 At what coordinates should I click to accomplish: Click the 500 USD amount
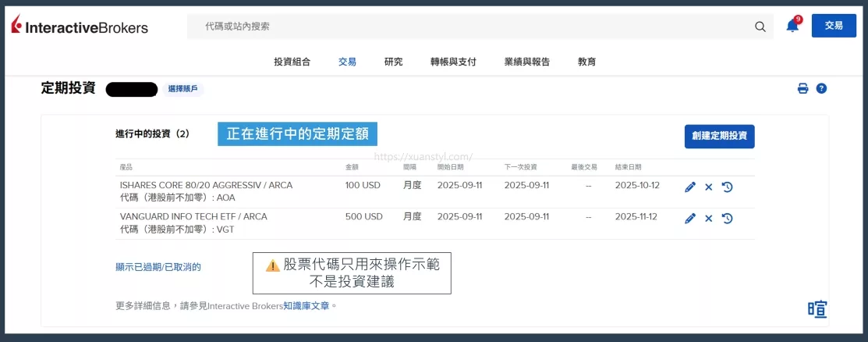[363, 216]
